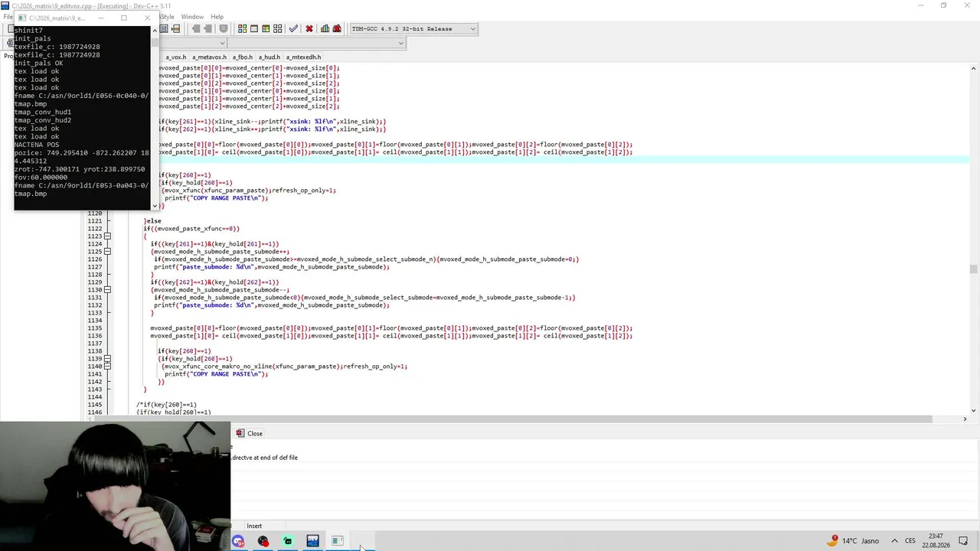Click the multicolor window toolbar icon
980x551 pixels.
(x=266, y=29)
